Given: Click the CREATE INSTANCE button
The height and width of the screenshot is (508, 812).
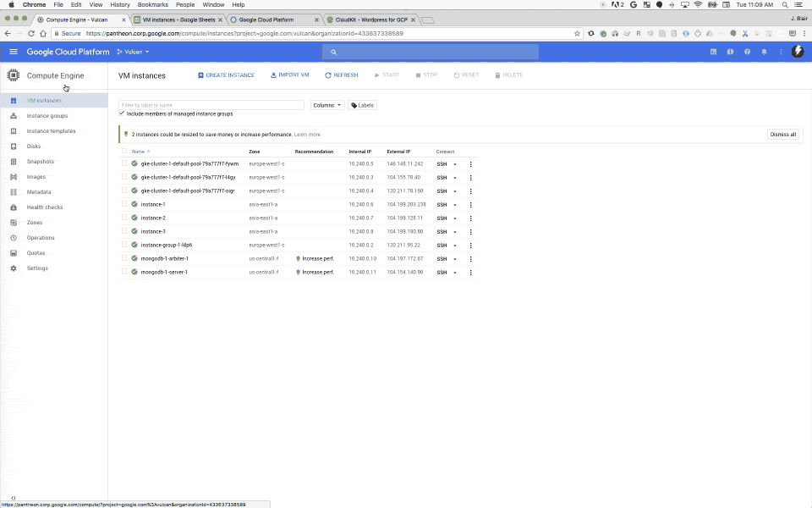Looking at the screenshot, I should coord(227,75).
